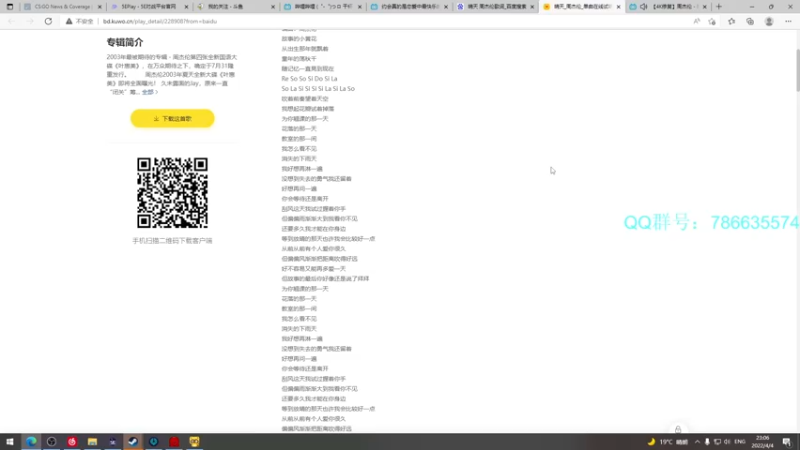Show hidden system tray icons
Image resolution: width=800 pixels, height=450 pixels.
(697, 442)
